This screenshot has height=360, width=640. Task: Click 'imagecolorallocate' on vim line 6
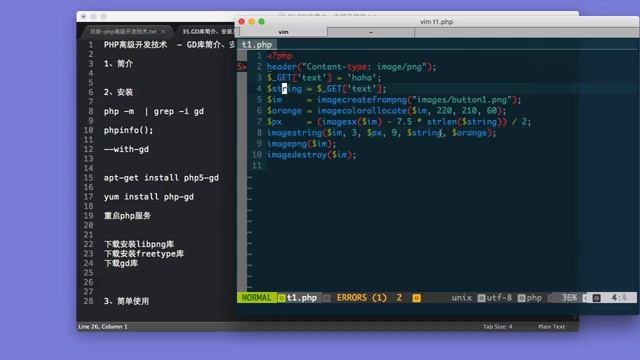(362, 111)
